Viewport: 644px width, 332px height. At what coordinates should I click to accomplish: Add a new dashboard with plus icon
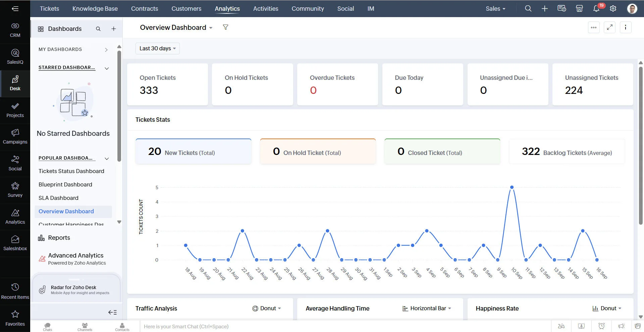click(114, 29)
